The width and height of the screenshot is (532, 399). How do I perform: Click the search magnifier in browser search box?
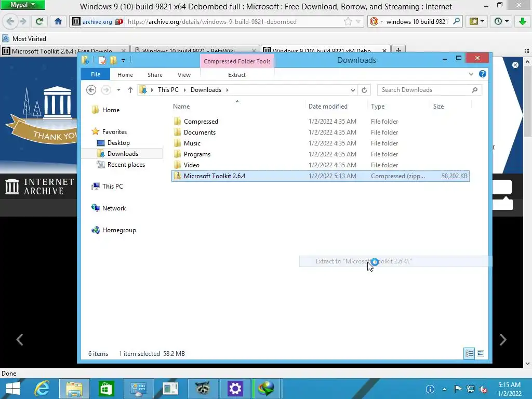click(x=457, y=21)
